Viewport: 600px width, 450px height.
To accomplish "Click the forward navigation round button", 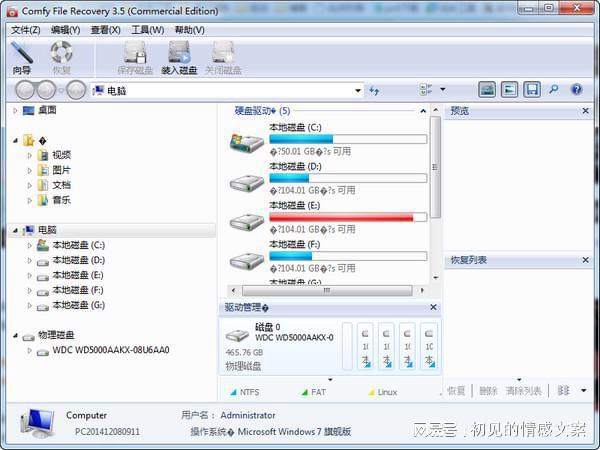I will pos(46,90).
